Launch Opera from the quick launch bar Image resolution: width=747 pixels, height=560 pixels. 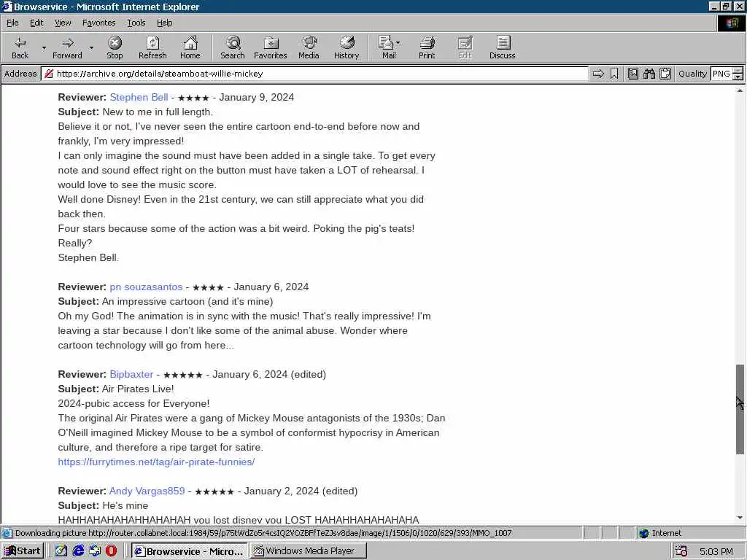pos(111,551)
